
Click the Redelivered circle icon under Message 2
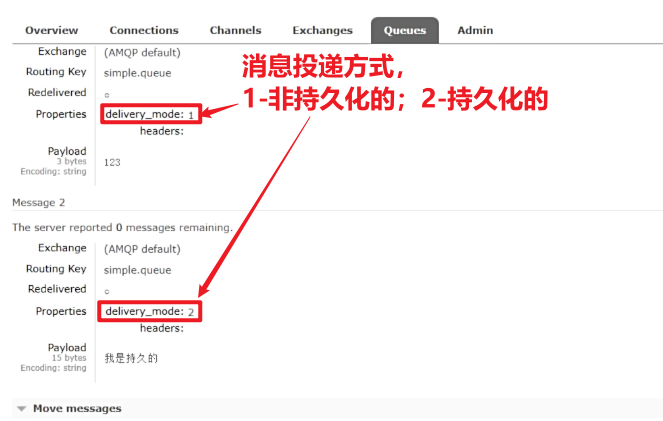point(107,291)
